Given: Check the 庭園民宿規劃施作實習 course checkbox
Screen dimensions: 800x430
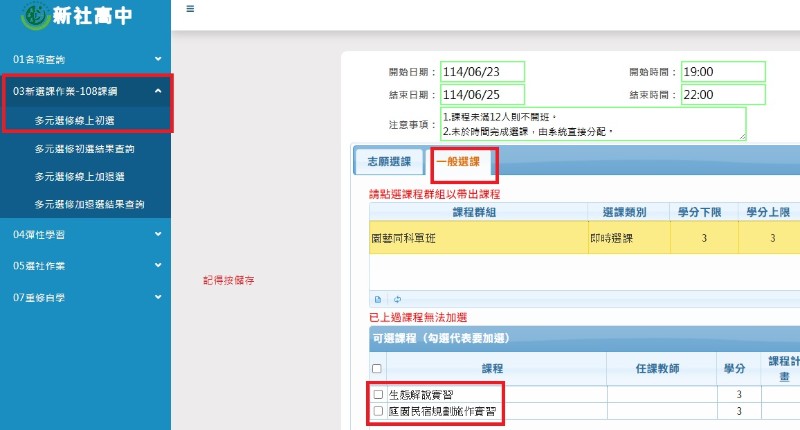Looking at the screenshot, I should [378, 411].
